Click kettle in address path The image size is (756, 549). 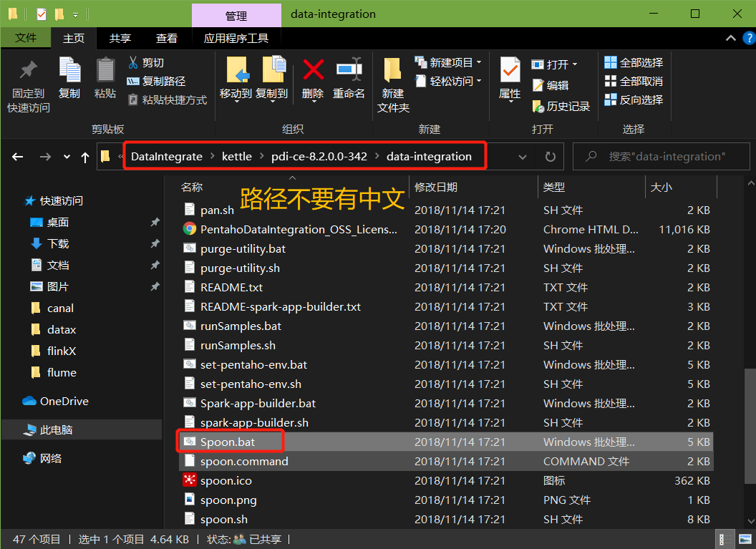click(237, 157)
